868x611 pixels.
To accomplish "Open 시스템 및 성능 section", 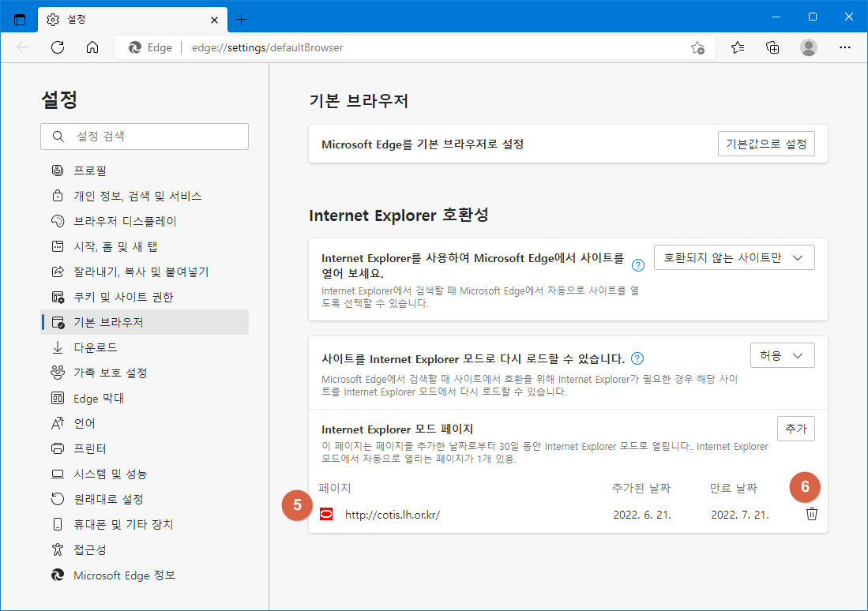I will pos(145,474).
